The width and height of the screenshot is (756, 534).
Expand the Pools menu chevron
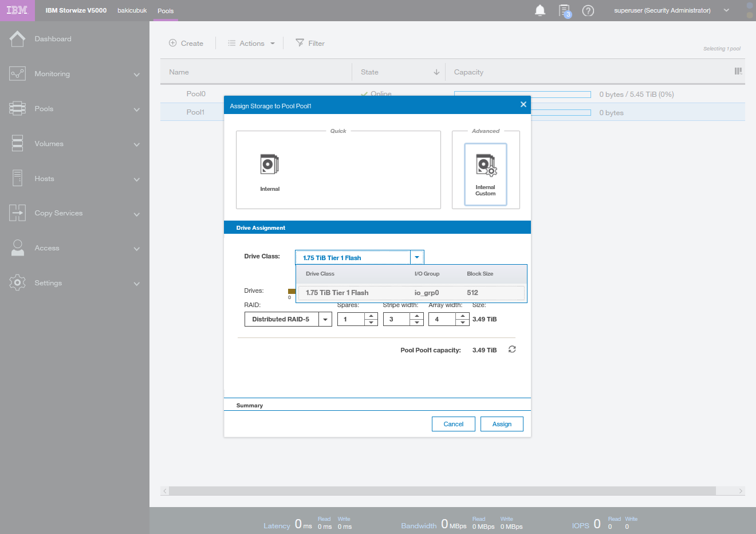click(136, 109)
